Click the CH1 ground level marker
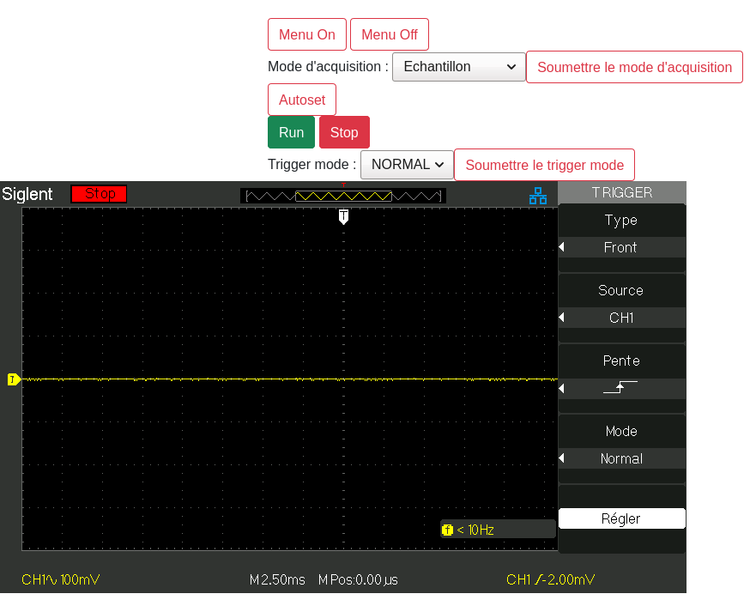Image resolution: width=750 pixels, height=606 pixels. pyautogui.click(x=13, y=379)
